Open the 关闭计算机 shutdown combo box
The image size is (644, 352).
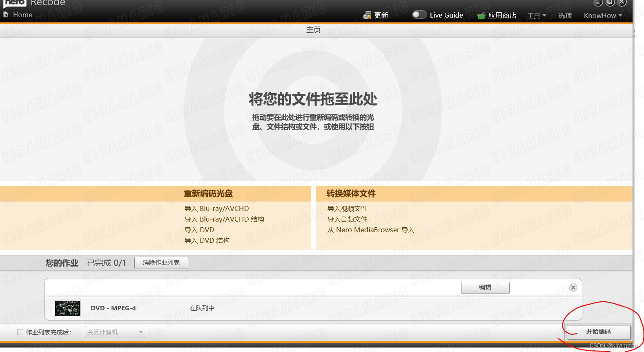(x=115, y=332)
